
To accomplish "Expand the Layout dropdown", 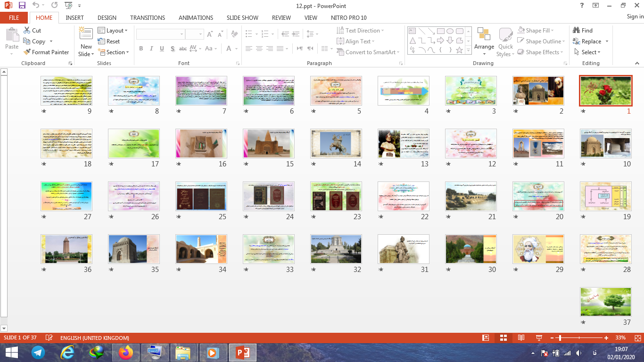I will [x=113, y=31].
